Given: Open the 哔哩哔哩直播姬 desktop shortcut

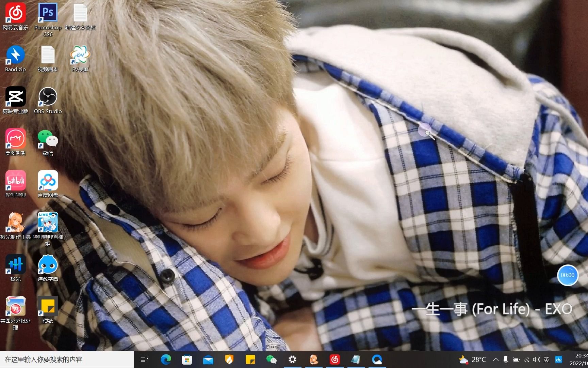Looking at the screenshot, I should [x=48, y=229].
